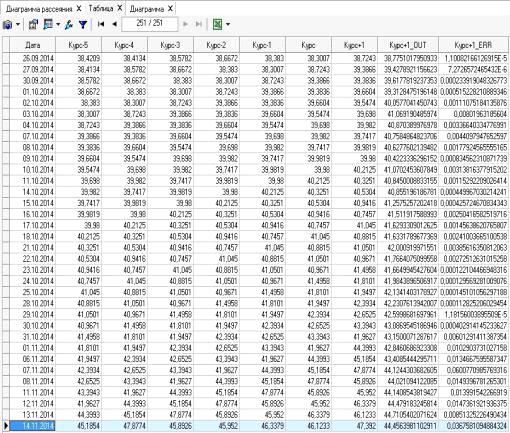Click the Курс-4 column header
The height and width of the screenshot is (433, 510).
pyautogui.click(x=124, y=45)
